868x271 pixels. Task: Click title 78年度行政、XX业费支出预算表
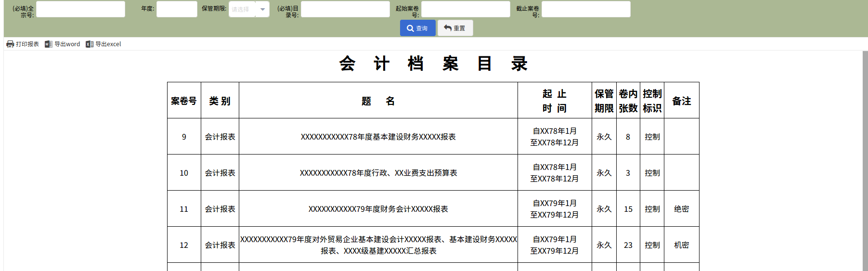tap(378, 173)
